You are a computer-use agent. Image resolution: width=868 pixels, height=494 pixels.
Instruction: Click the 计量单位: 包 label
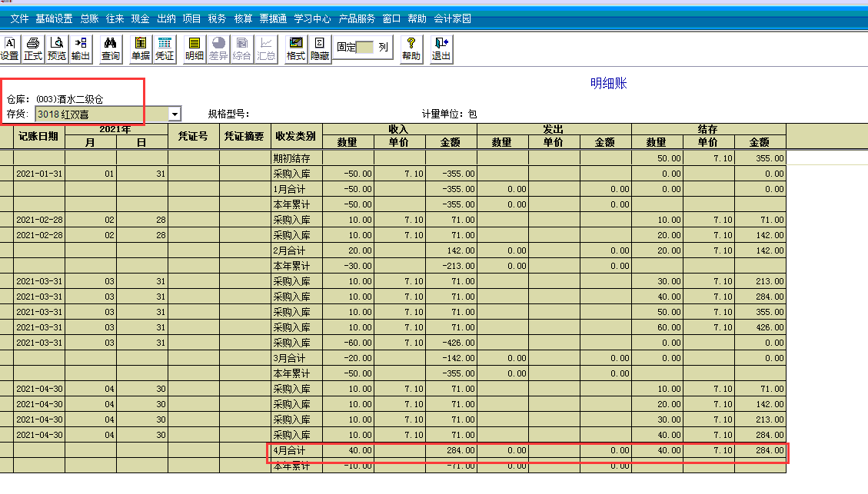pos(450,114)
